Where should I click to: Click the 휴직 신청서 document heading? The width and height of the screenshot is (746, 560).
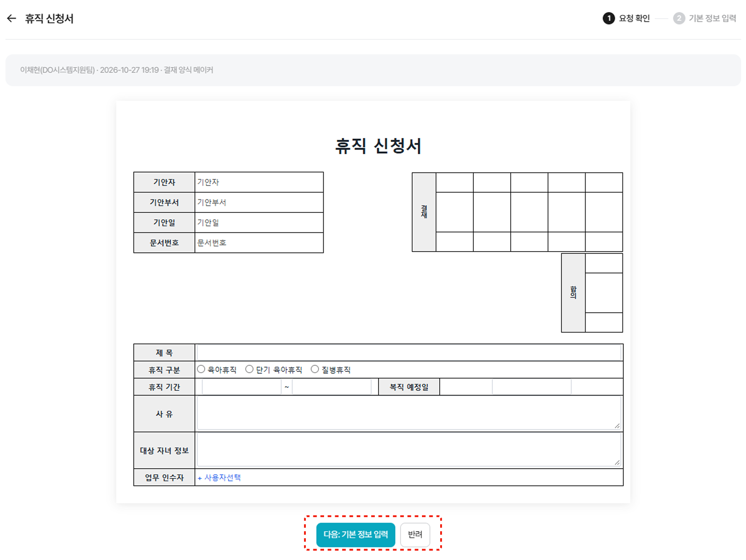tap(378, 146)
